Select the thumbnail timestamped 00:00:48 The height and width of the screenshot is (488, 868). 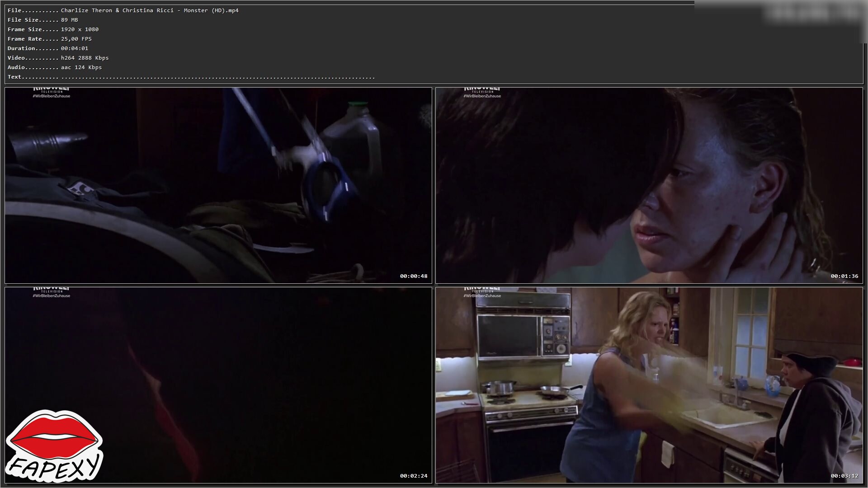[218, 186]
